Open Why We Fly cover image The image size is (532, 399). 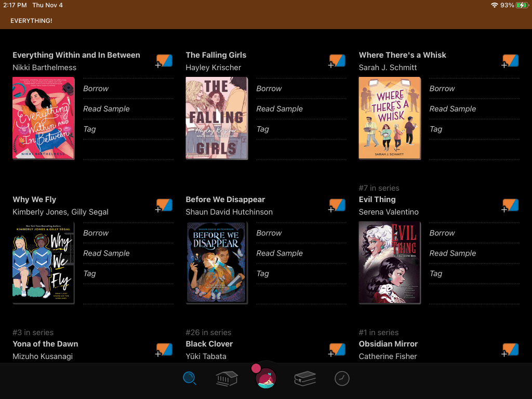pyautogui.click(x=44, y=262)
